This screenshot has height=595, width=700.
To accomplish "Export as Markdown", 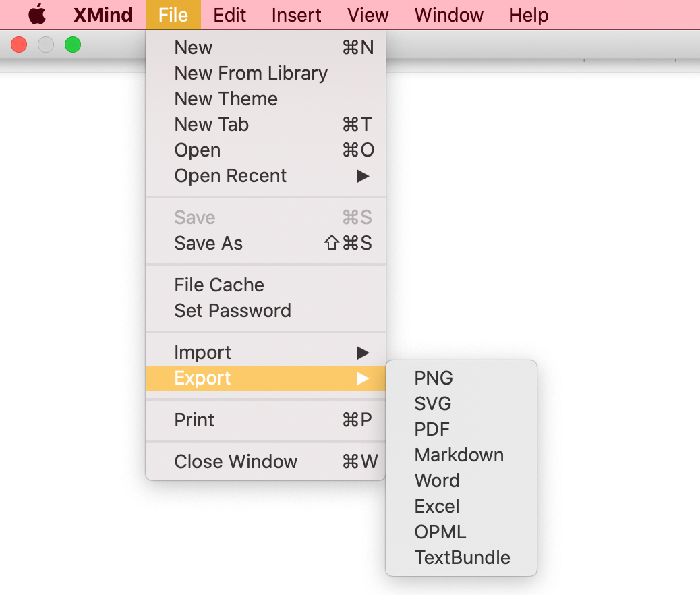I will 461,455.
